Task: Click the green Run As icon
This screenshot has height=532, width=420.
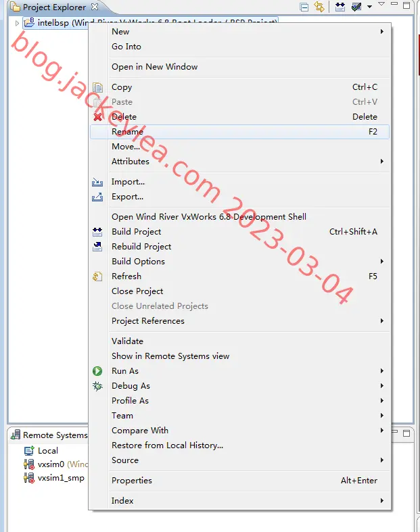Action: click(97, 371)
